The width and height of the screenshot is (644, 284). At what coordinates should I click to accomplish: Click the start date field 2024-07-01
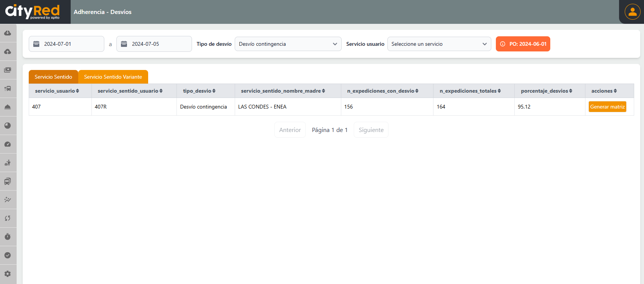coord(67,44)
